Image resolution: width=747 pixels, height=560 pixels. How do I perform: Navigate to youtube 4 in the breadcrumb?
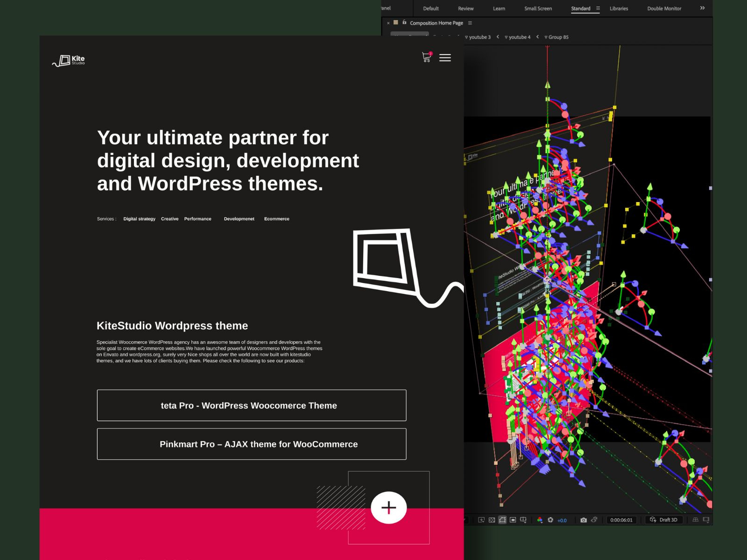518,37
